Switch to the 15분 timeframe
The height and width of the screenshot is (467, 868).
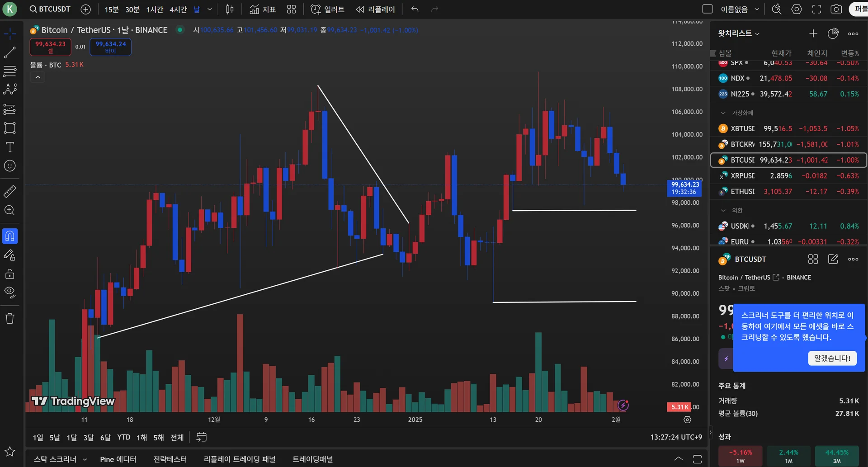pyautogui.click(x=112, y=9)
